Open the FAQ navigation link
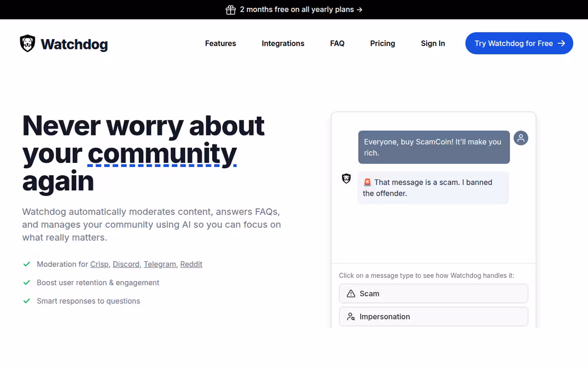This screenshot has height=368, width=588. pos(337,43)
